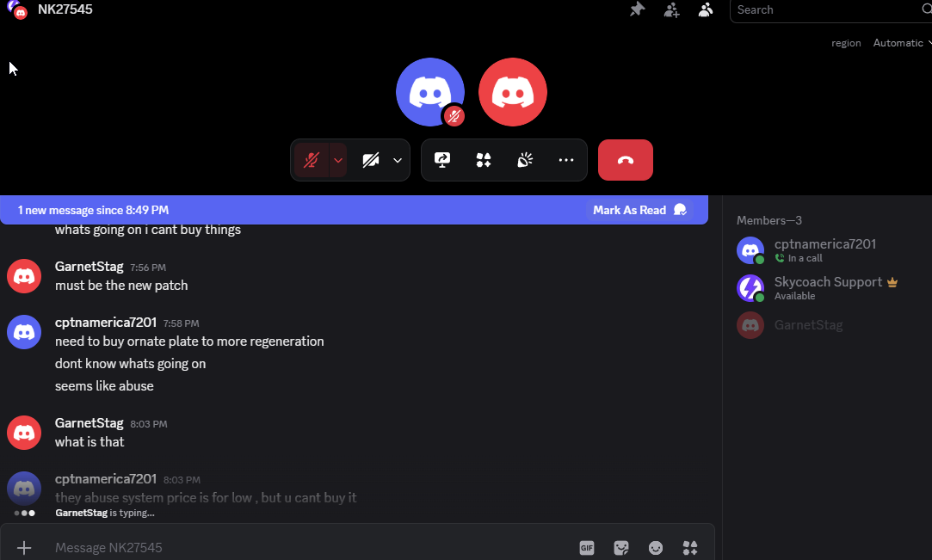The height and width of the screenshot is (560, 932).
Task: Click GarnetStag username at 7:56 PM
Action: (89, 267)
